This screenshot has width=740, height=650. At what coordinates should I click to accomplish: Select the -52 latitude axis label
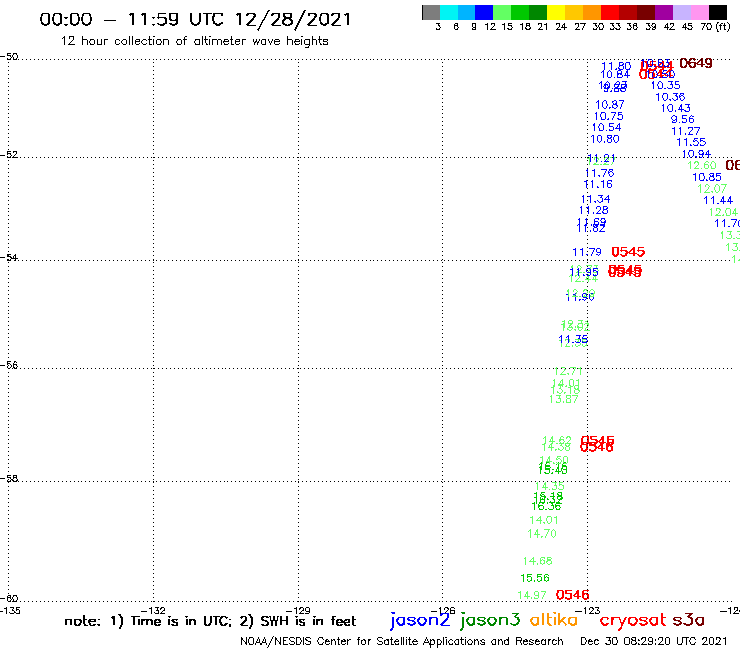pyautogui.click(x=9, y=155)
